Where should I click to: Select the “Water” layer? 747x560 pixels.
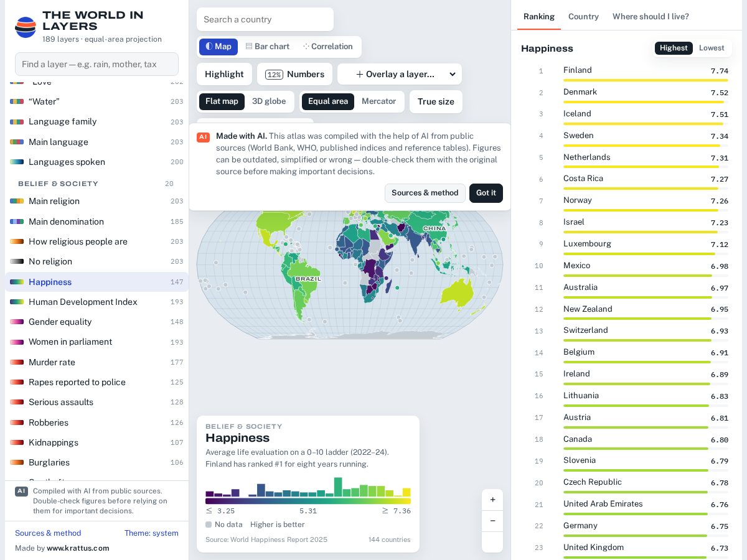tap(96, 101)
